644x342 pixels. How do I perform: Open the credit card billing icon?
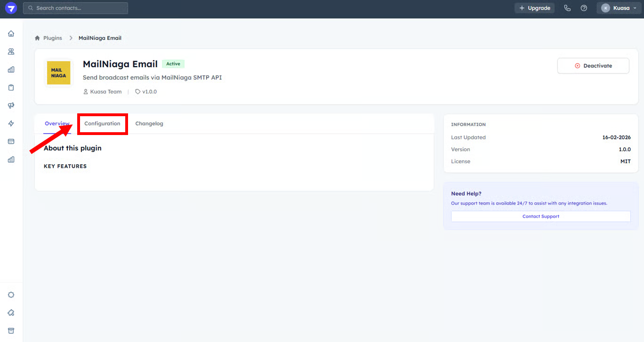11,142
